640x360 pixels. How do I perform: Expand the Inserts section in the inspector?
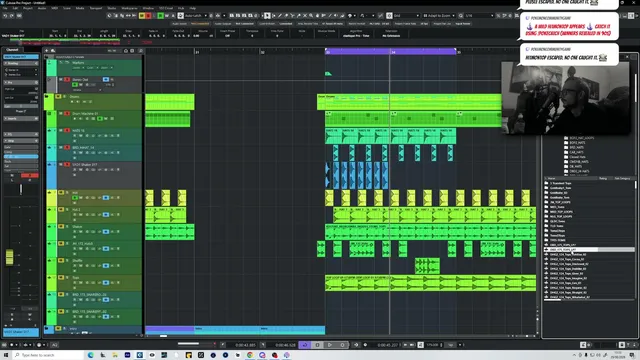[21, 118]
